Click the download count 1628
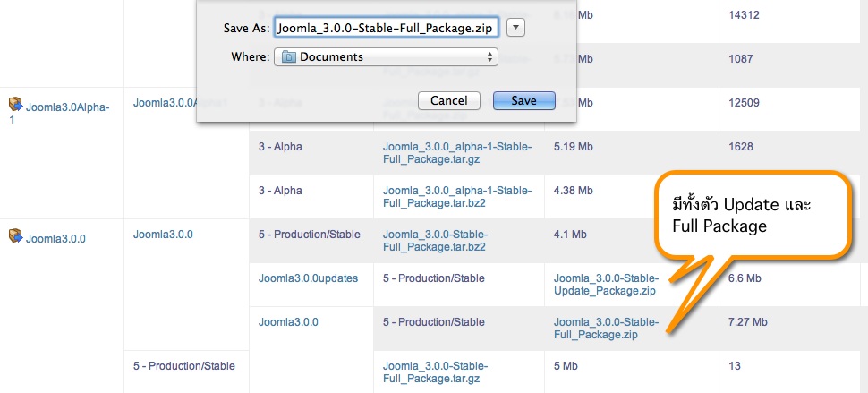This screenshot has width=868, height=393. coord(741,147)
